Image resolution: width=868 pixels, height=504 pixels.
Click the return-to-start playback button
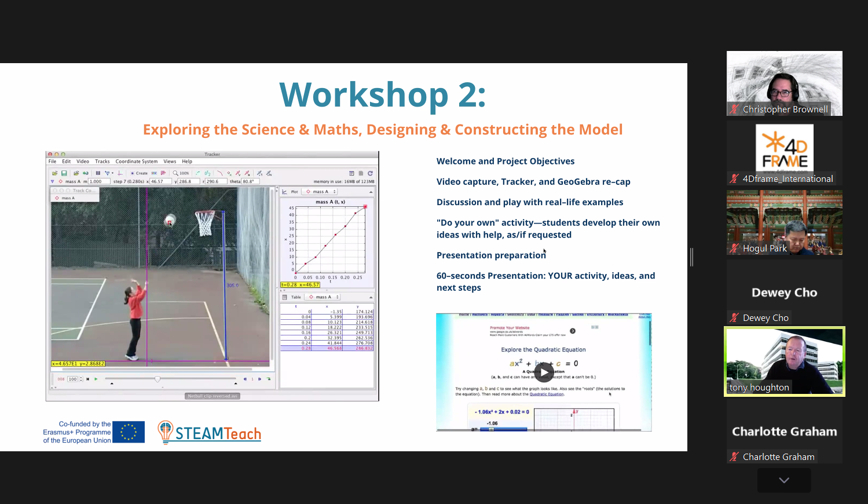pos(88,379)
